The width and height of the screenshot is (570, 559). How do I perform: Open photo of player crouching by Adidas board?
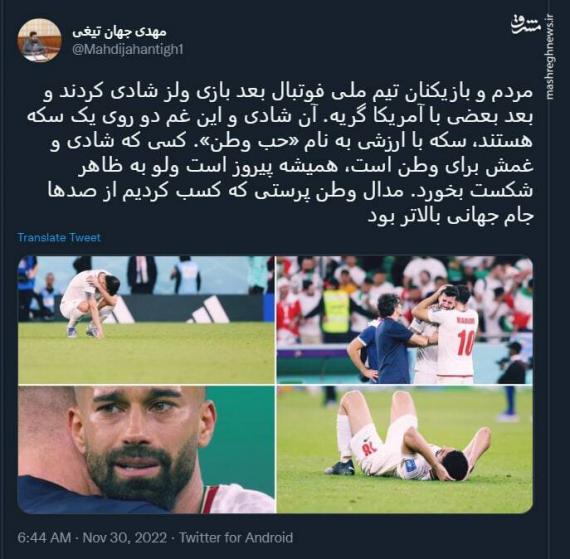coord(146,319)
